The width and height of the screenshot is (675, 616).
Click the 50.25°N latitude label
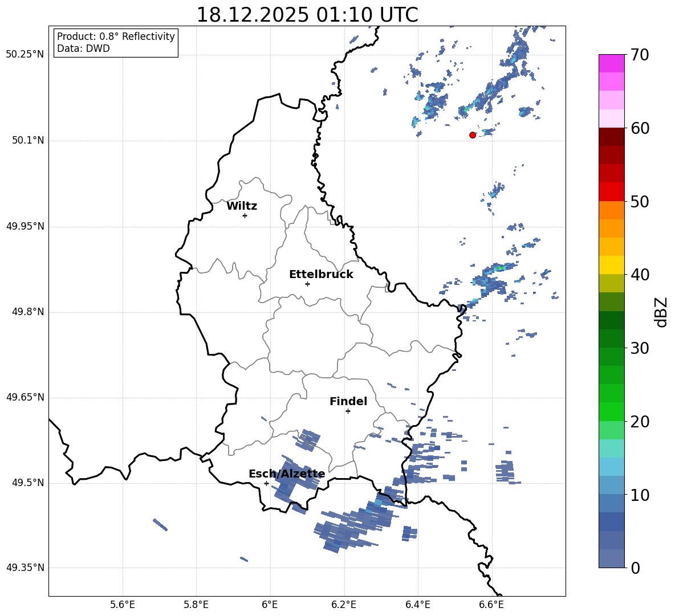click(25, 55)
